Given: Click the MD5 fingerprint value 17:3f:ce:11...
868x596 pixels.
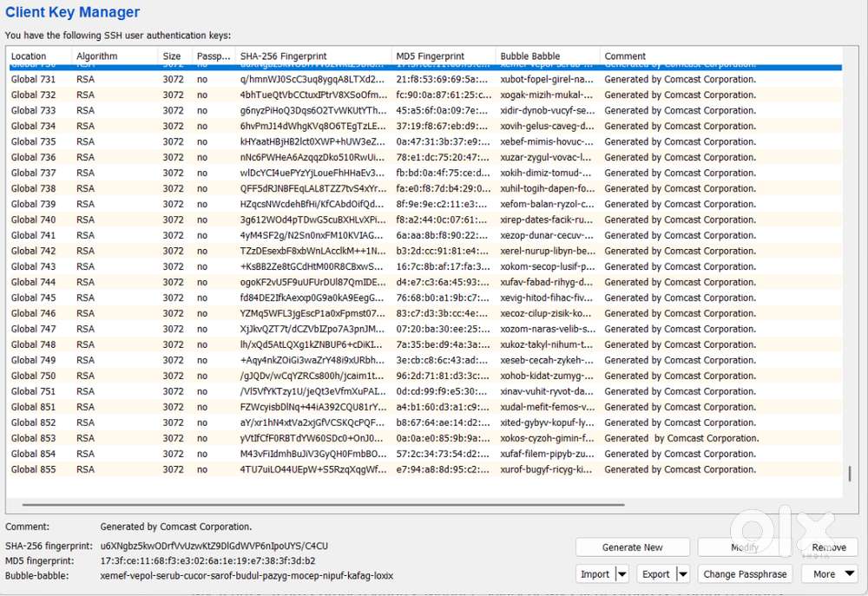Looking at the screenshot, I should [x=207, y=560].
